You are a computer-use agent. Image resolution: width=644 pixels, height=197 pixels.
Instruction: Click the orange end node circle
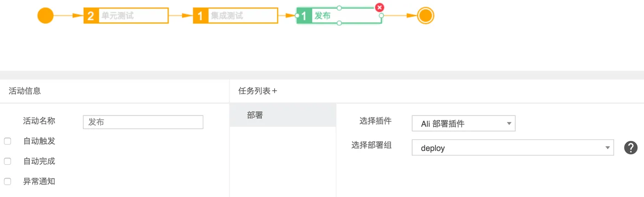[426, 16]
